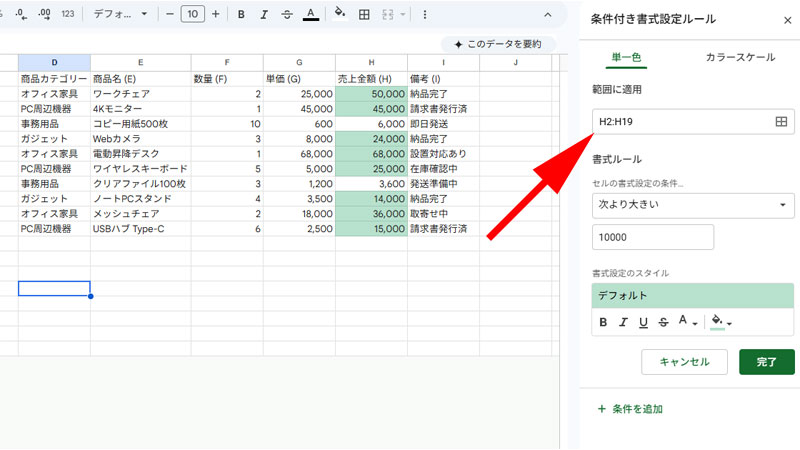
Task: Click the メッシュチェア cell
Action: click(x=141, y=214)
